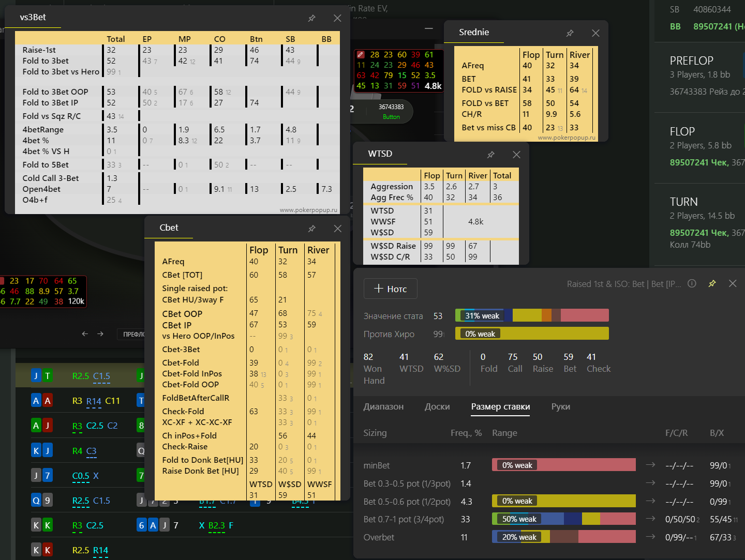This screenshot has width=745, height=560.
Task: Click the minBet range bar
Action: point(564,465)
